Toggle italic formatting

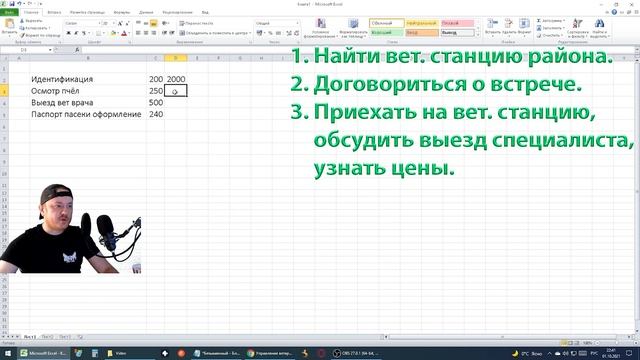[x=76, y=33]
